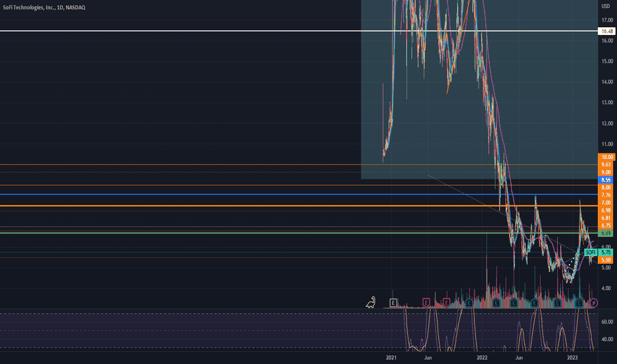Click the 2021 time axis label
The width and height of the screenshot is (617, 364).
tap(391, 357)
